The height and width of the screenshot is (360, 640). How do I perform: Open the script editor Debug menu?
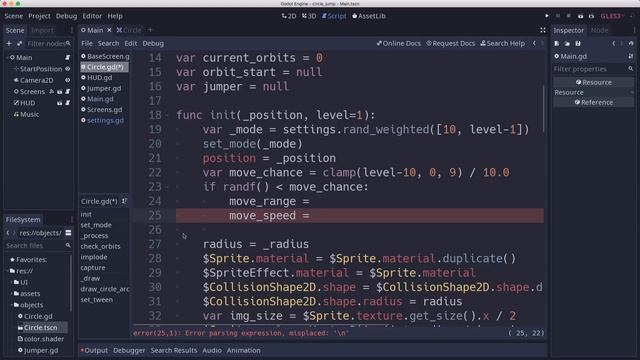pyautogui.click(x=153, y=43)
